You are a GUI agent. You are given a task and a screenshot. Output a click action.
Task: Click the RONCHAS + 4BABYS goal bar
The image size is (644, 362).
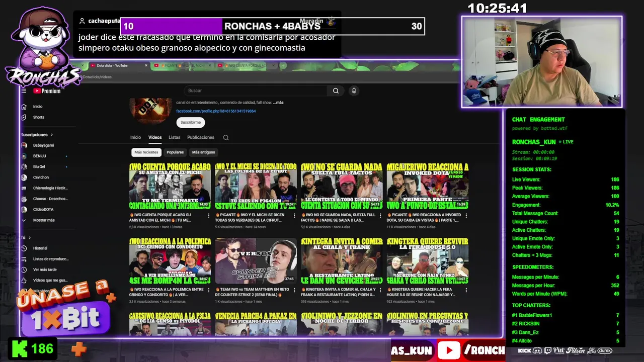(x=272, y=26)
